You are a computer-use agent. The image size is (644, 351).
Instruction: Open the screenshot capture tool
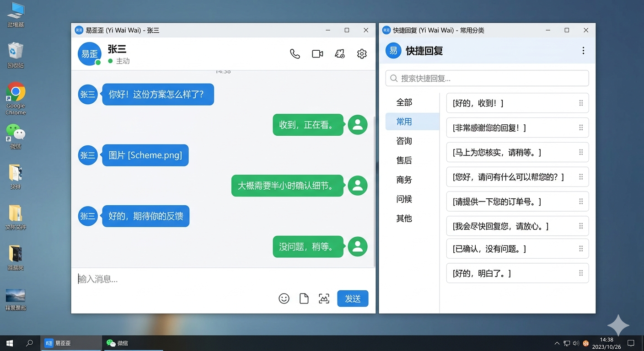pyautogui.click(x=324, y=298)
